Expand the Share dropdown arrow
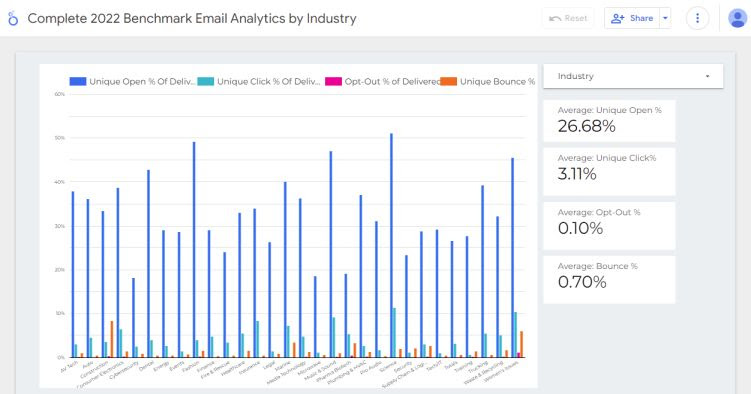The width and height of the screenshot is (751, 394). [665, 18]
